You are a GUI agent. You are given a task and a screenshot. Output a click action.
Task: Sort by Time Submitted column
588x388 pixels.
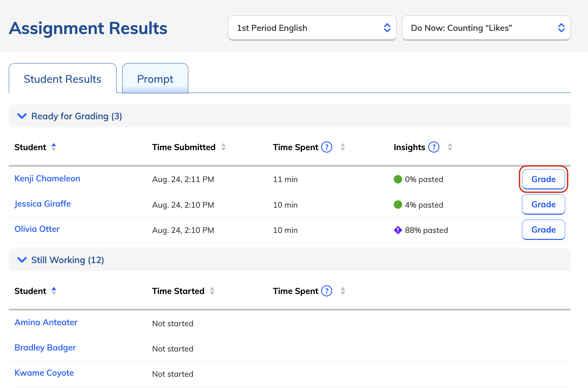224,147
